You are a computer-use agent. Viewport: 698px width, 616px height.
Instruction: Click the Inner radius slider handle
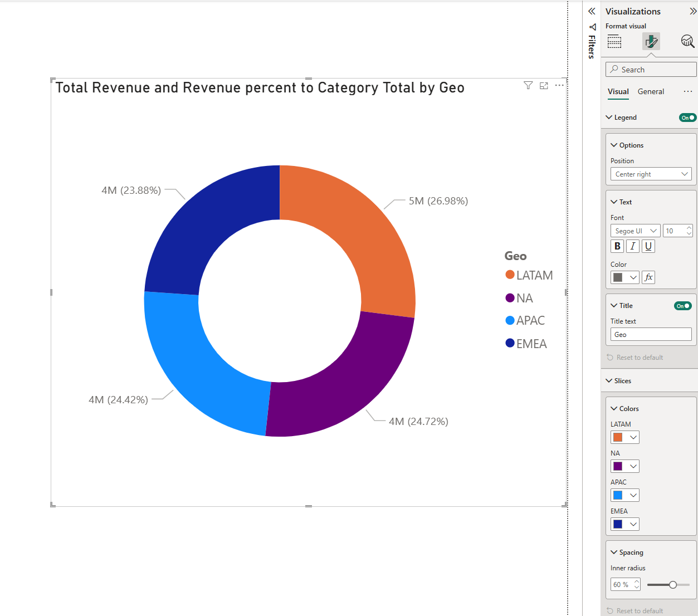[x=673, y=585]
